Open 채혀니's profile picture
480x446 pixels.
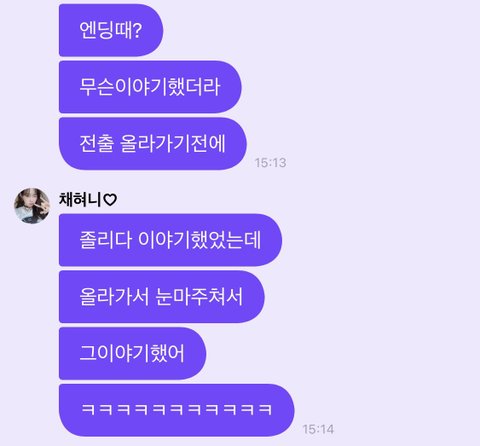[x=32, y=206]
